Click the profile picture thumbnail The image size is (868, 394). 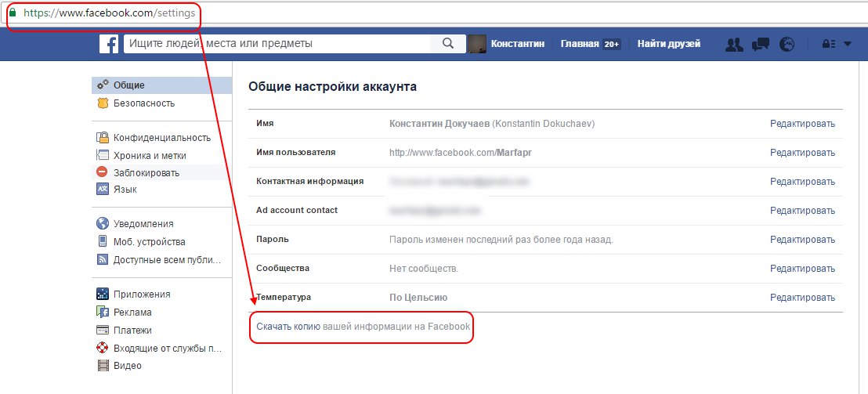[x=477, y=44]
